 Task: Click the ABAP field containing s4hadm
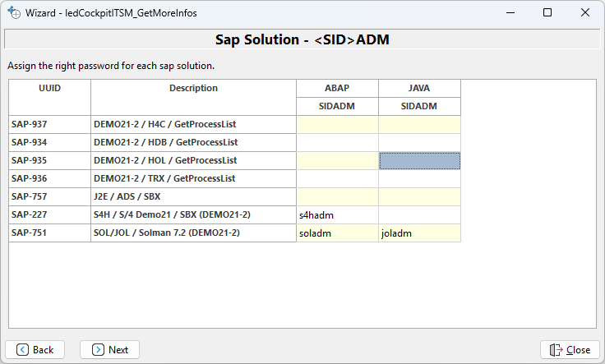coord(337,214)
